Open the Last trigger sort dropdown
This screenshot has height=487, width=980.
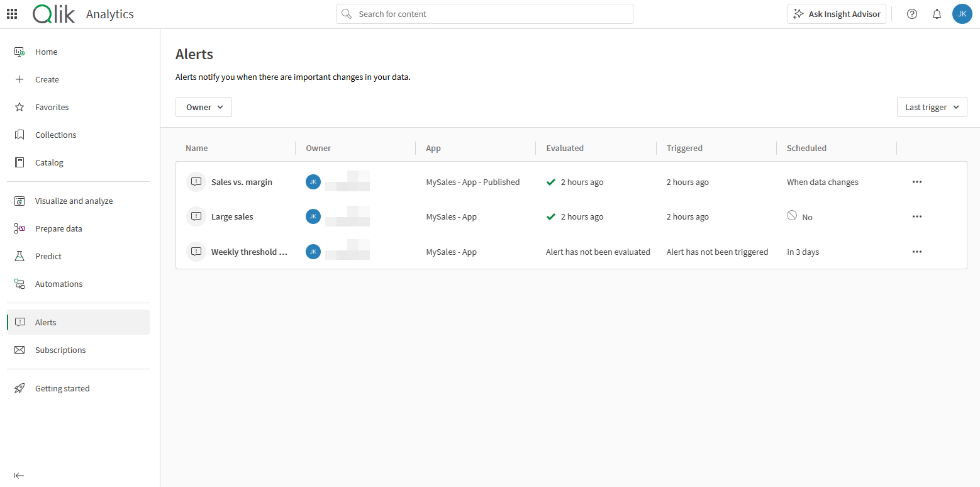point(932,107)
